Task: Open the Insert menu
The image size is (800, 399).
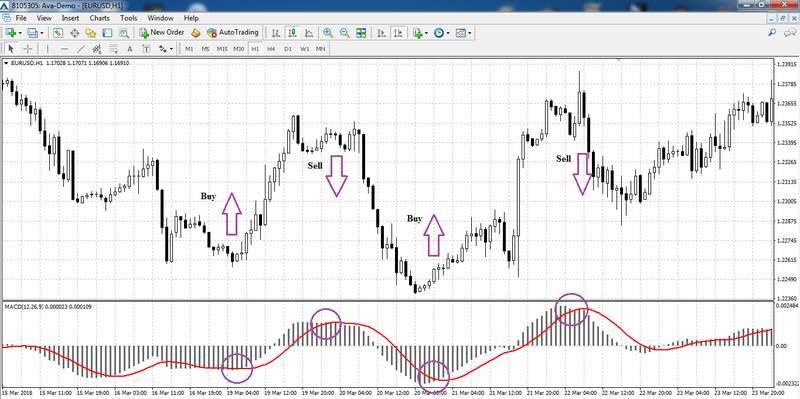Action: point(70,18)
